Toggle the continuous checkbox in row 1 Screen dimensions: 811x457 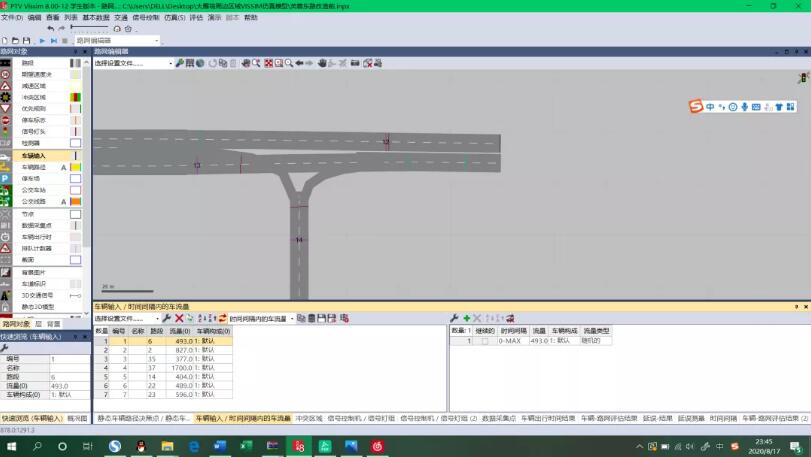(485, 341)
